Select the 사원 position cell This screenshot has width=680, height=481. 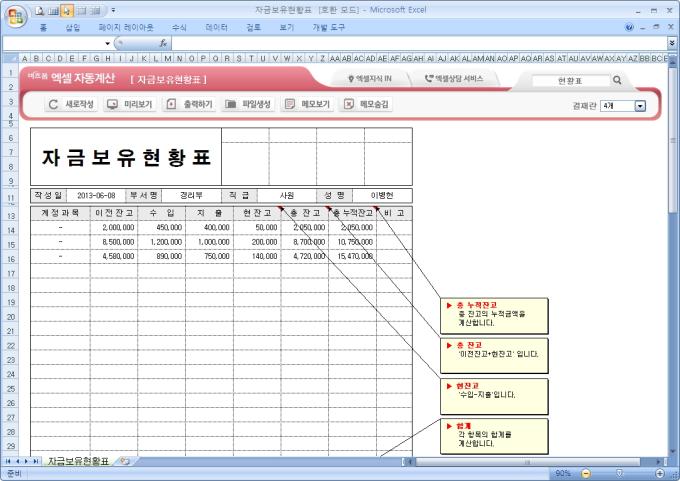(x=287, y=196)
